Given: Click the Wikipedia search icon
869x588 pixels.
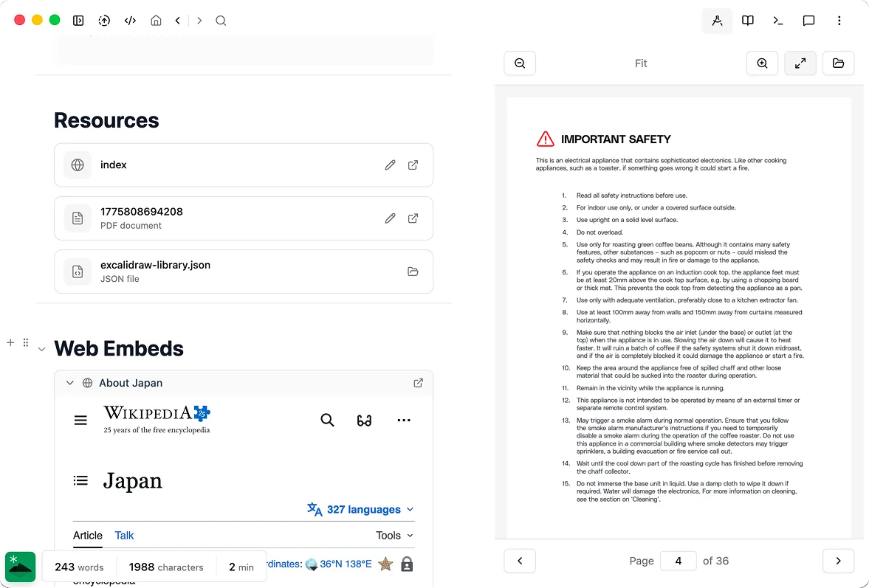Looking at the screenshot, I should [328, 421].
